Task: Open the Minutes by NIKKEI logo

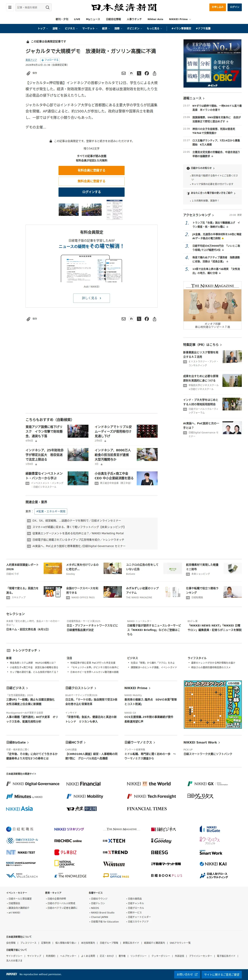Action: (x=24, y=796)
